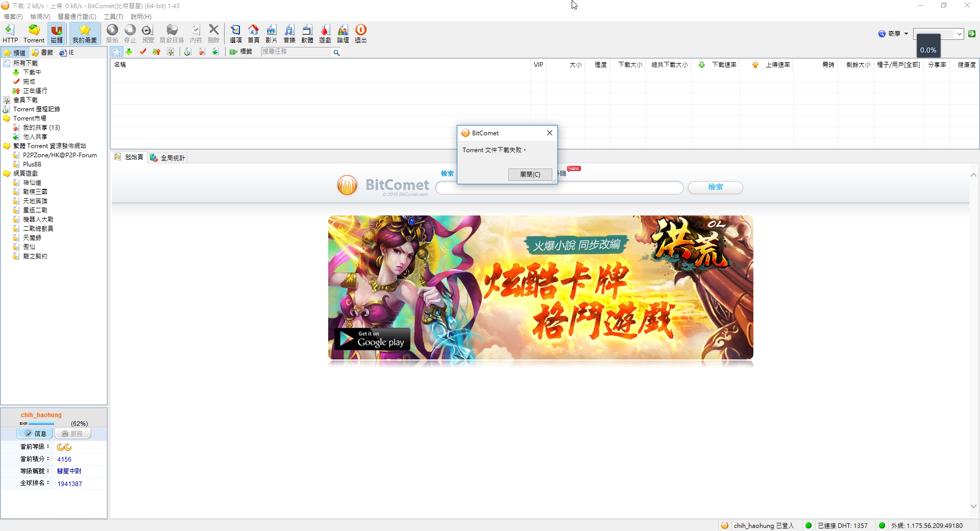Open the 彗星通行證(C) menu
This screenshot has width=980, height=531.
click(77, 17)
